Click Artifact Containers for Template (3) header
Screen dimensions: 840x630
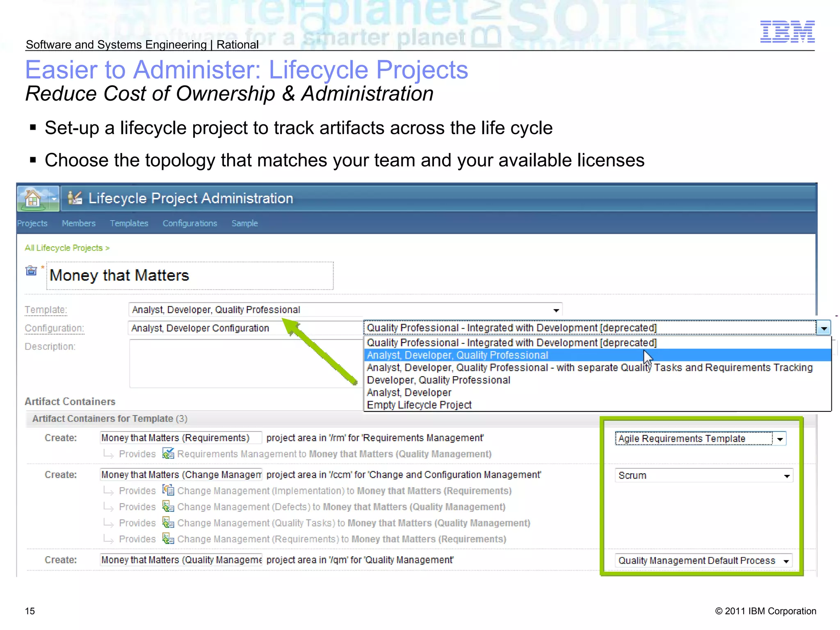tap(110, 419)
